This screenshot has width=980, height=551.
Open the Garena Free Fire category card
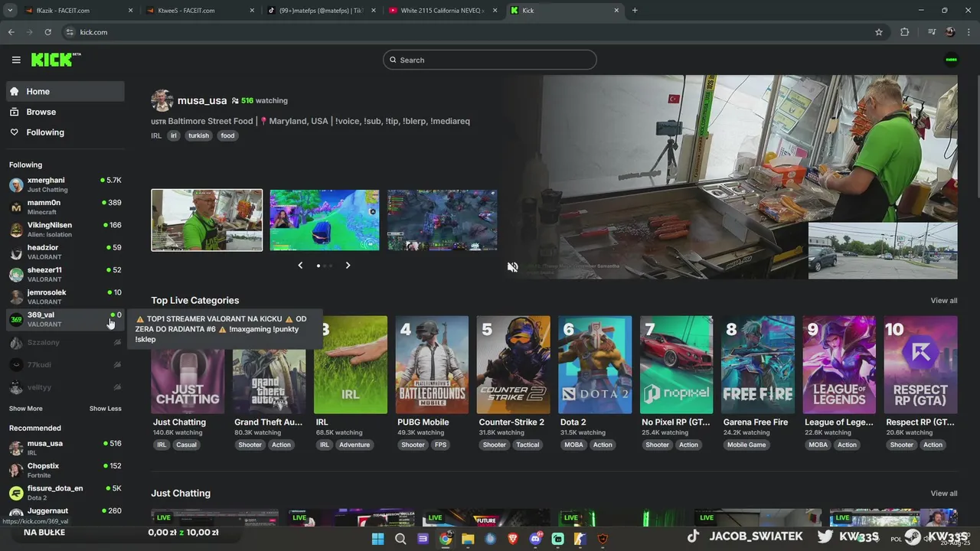[758, 365]
